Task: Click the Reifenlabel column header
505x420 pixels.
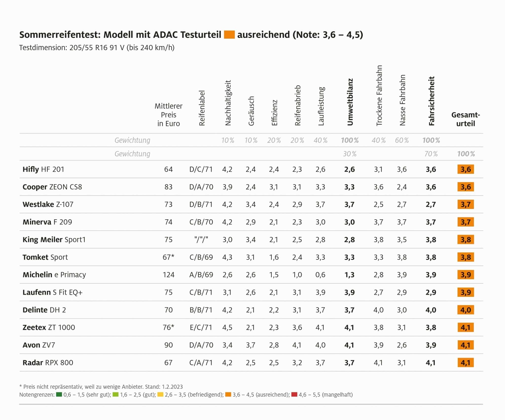Action: click(x=202, y=108)
